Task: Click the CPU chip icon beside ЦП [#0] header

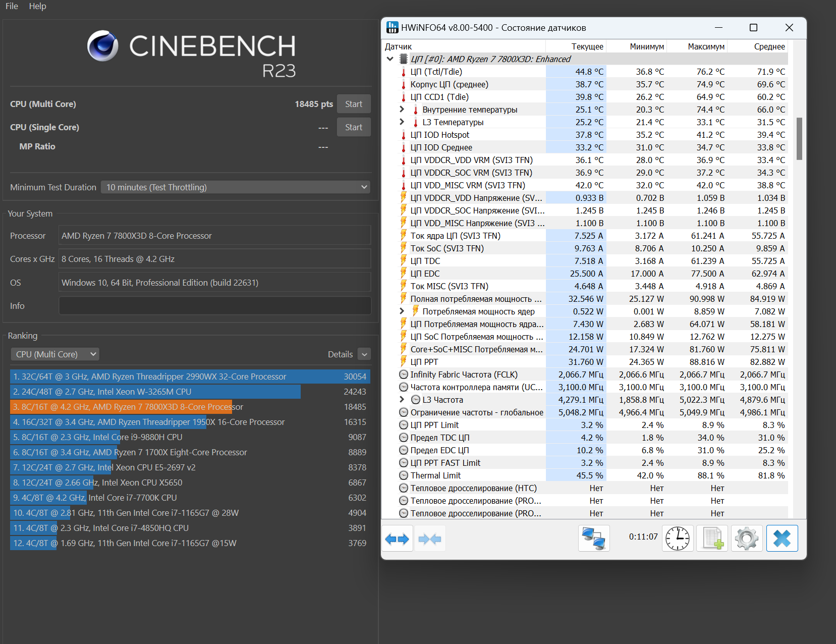Action: [x=404, y=59]
